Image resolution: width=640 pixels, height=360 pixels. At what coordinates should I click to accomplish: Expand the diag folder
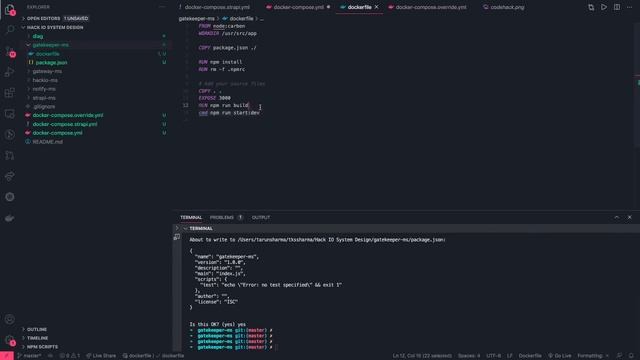click(x=38, y=36)
